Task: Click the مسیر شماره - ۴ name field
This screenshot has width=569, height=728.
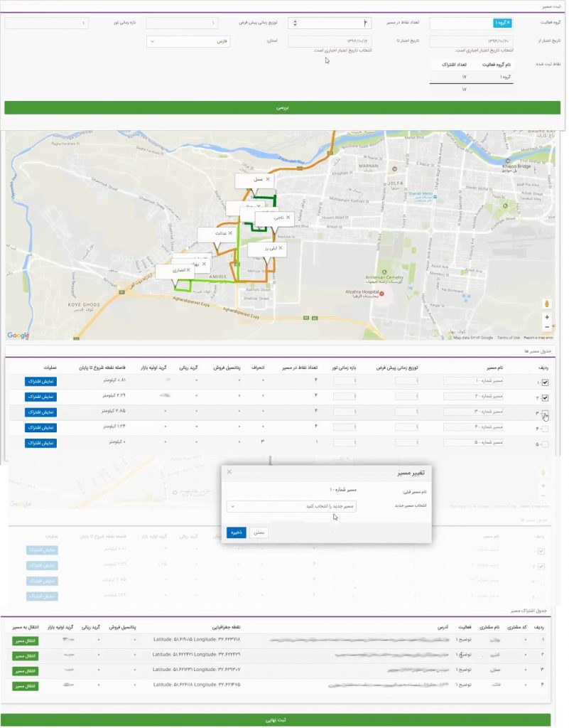Action: click(x=473, y=427)
